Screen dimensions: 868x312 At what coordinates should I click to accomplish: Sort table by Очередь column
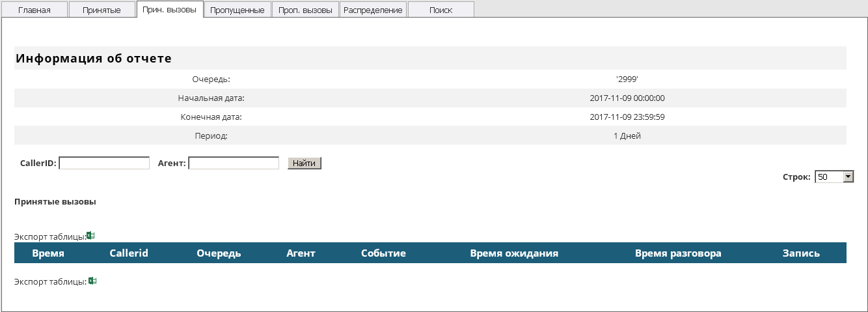tap(219, 253)
